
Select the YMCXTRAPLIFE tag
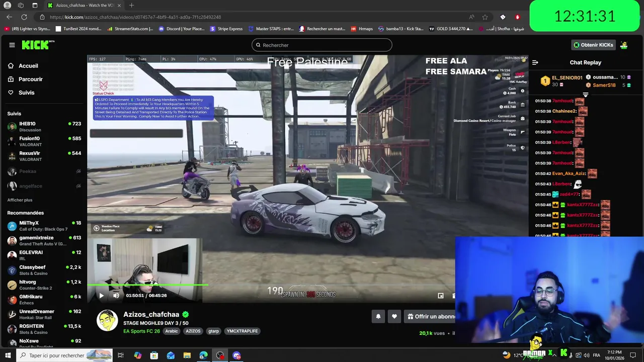click(x=243, y=331)
